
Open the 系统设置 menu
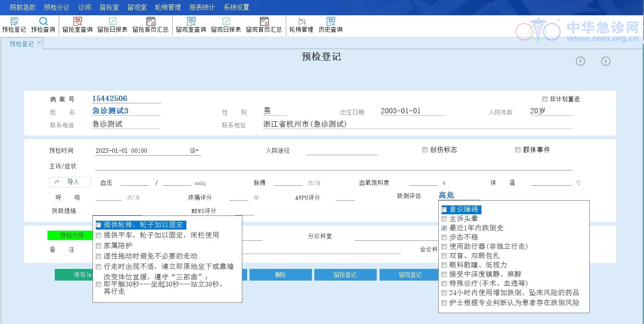(236, 7)
